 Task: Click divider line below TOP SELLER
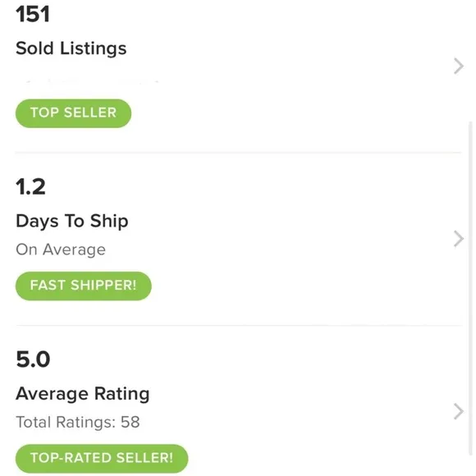238,153
